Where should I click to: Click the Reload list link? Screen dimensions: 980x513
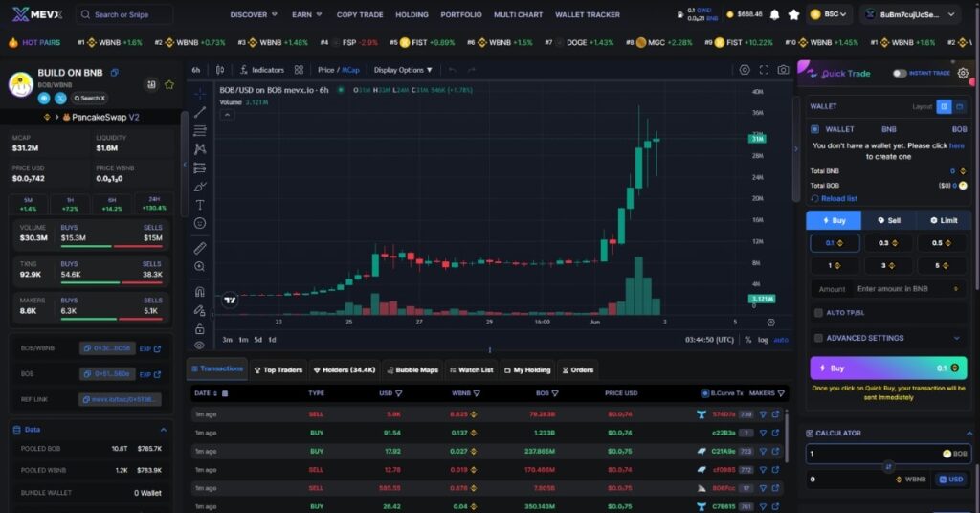pos(834,199)
